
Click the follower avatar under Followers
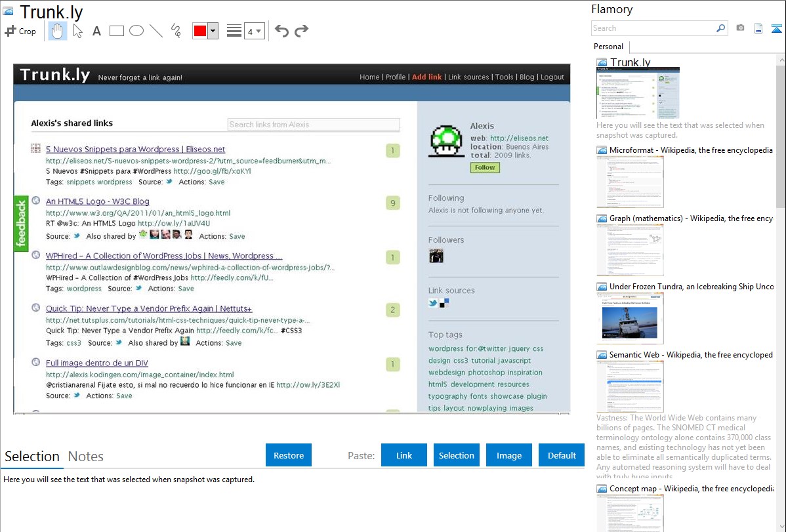coord(436,256)
